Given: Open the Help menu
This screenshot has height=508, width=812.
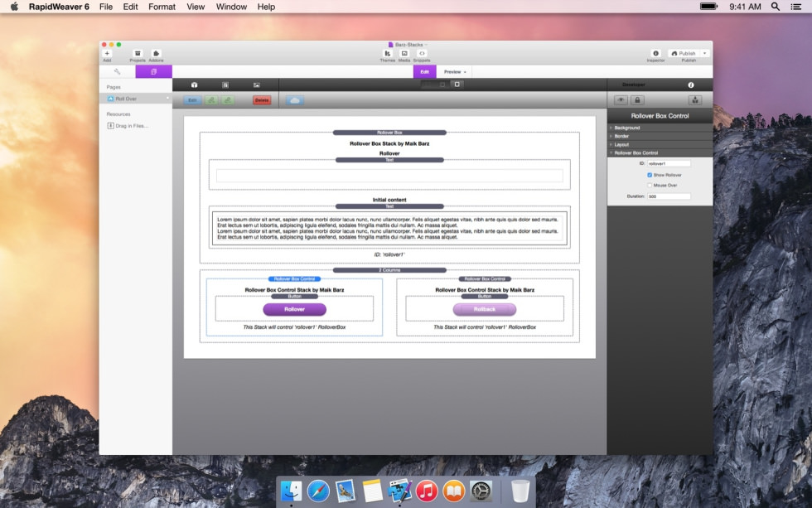Looking at the screenshot, I should tap(266, 7).
